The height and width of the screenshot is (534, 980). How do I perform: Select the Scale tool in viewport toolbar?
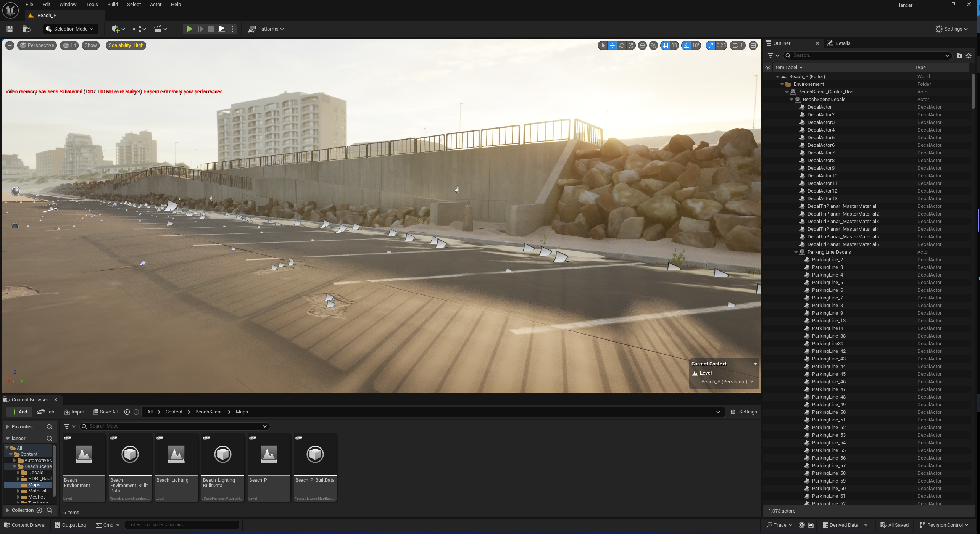631,45
